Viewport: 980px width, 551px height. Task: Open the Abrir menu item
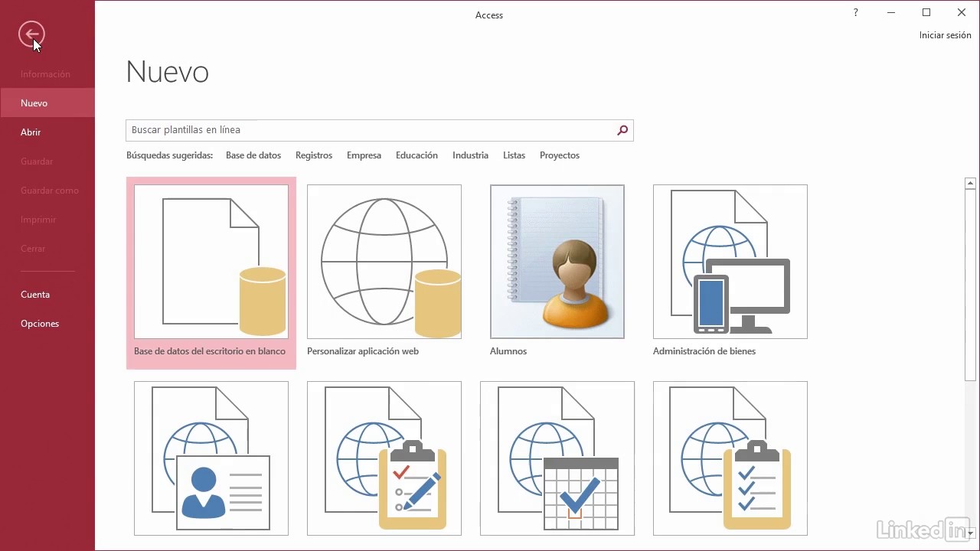(x=47, y=132)
